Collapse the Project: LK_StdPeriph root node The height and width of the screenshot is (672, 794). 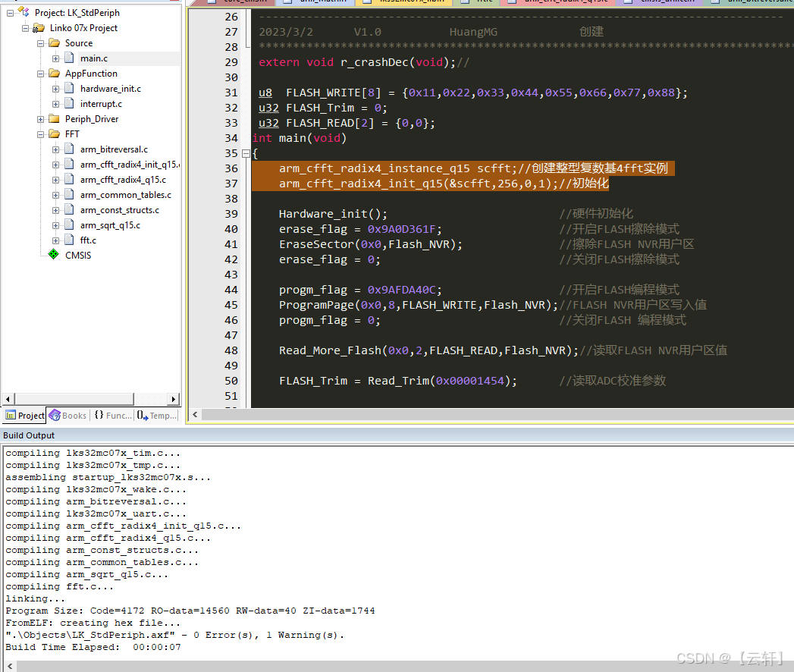(x=10, y=13)
